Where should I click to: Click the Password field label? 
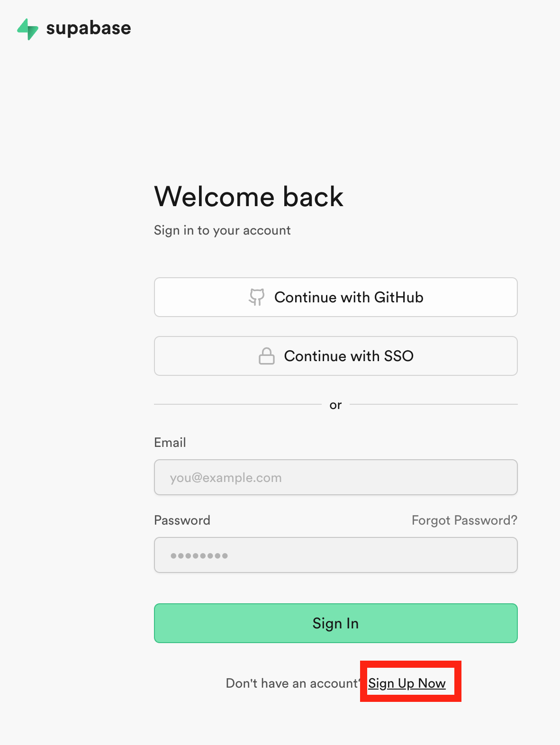click(x=182, y=520)
